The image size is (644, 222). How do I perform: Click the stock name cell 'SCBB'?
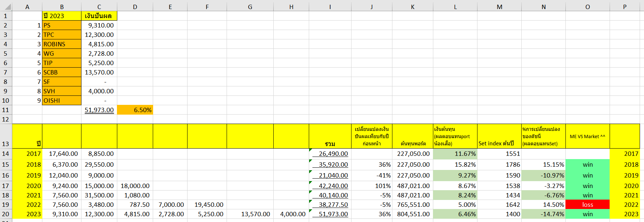(62, 72)
